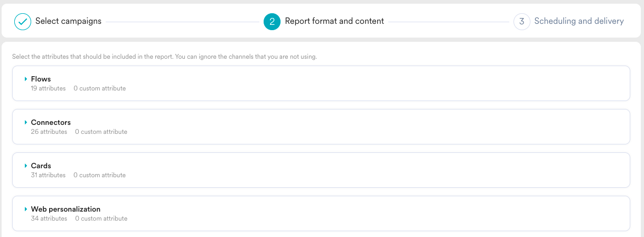Go back to Select campaigns step
The image size is (644, 237).
pos(68,22)
